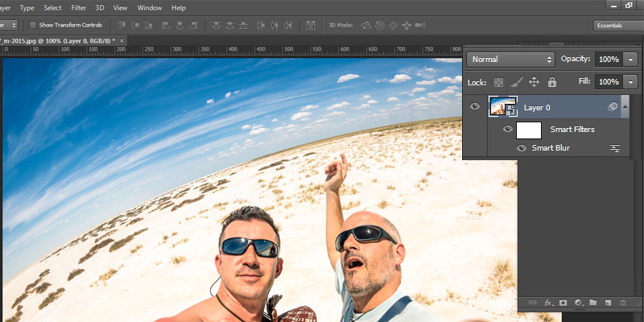
Task: Open the auto-select target dropdown on options bar
Action: (9, 25)
